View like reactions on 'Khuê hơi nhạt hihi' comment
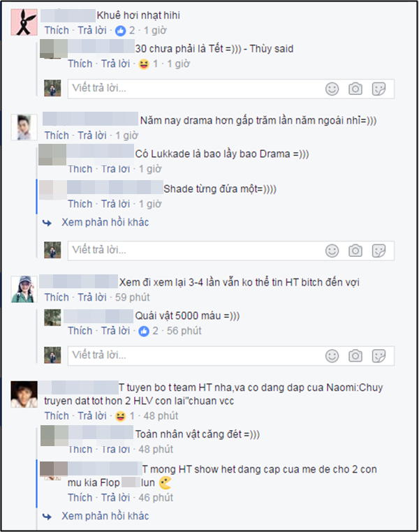Image resolution: width=419 pixels, height=532 pixels. (x=125, y=31)
